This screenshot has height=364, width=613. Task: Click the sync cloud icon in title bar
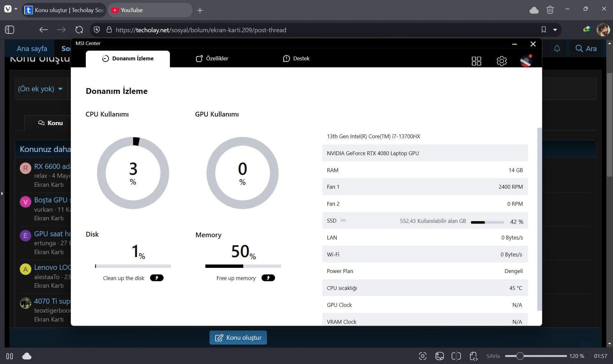click(534, 10)
